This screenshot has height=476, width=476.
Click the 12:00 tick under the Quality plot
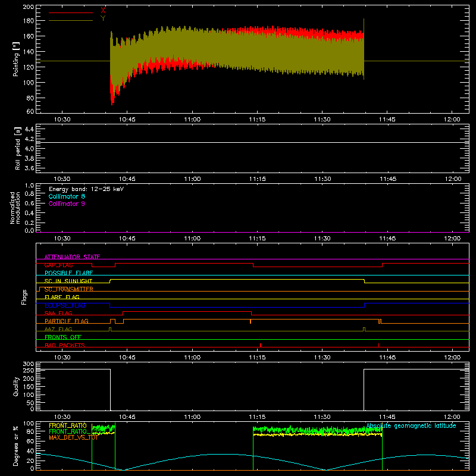pyautogui.click(x=452, y=417)
